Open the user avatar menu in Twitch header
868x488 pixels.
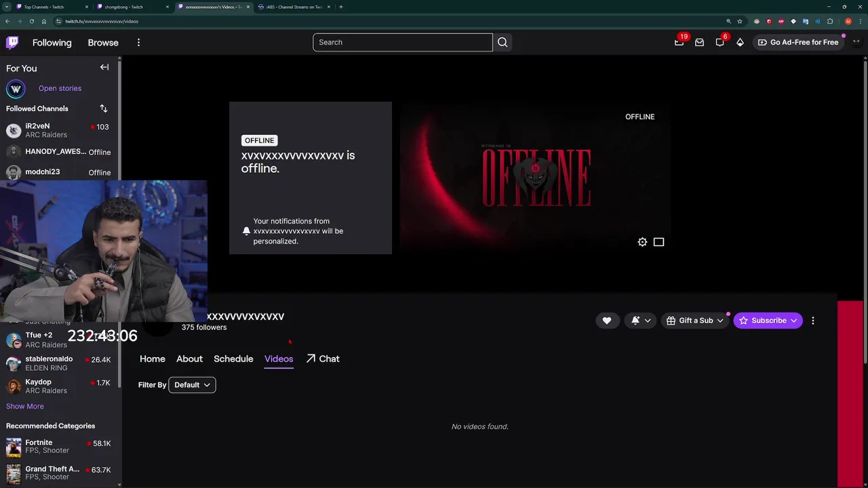tap(856, 42)
